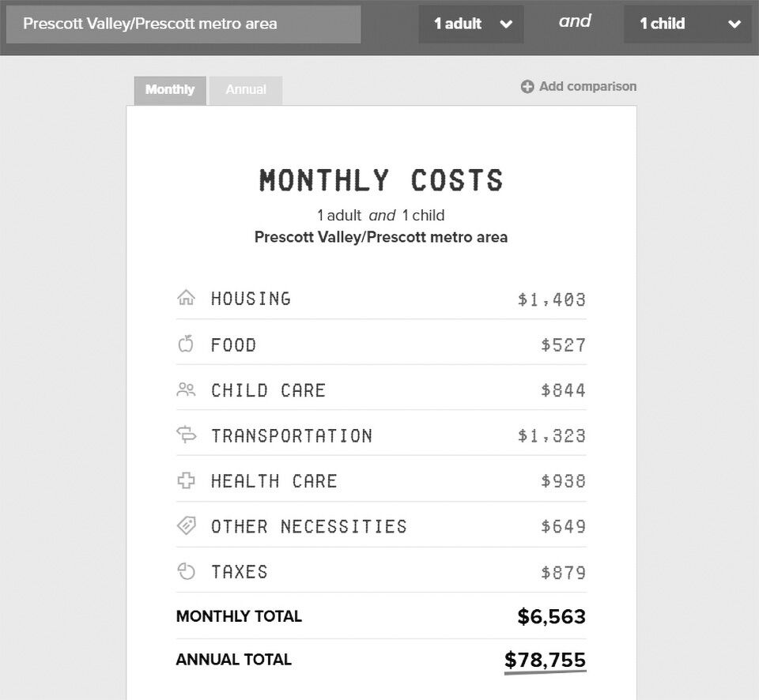The width and height of the screenshot is (759, 700).
Task: Open the 1 adult dropdown
Action: 471,24
